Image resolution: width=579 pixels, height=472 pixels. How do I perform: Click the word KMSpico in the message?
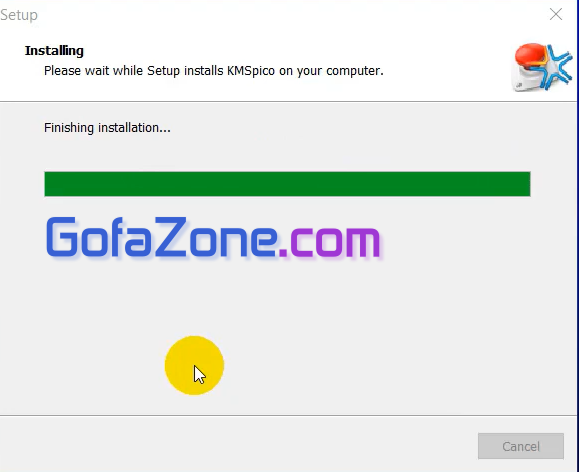251,71
